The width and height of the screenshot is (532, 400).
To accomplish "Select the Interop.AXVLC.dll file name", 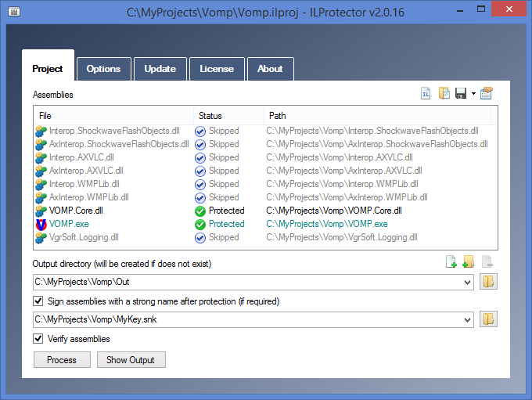I will pos(81,157).
